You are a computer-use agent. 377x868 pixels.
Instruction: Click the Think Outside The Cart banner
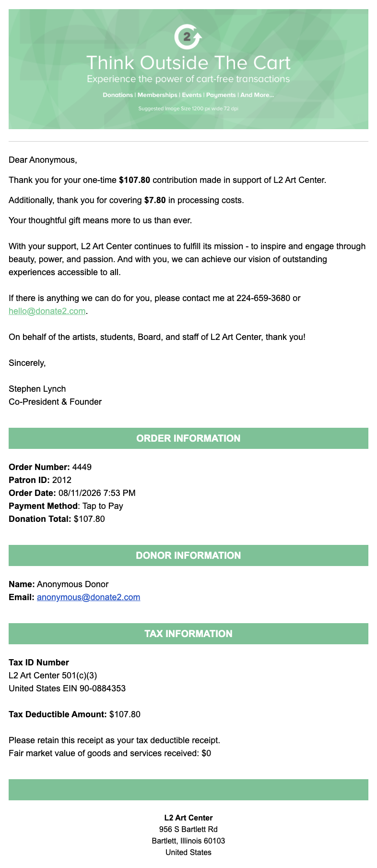pos(188,69)
